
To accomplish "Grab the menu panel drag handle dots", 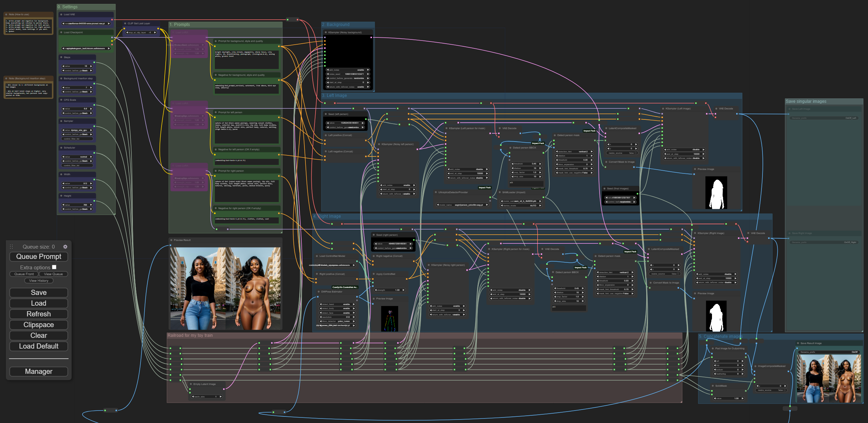I will 11,247.
